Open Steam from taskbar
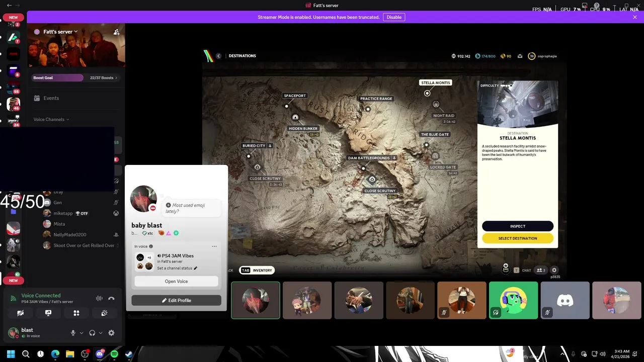644x362 pixels. click(x=129, y=354)
